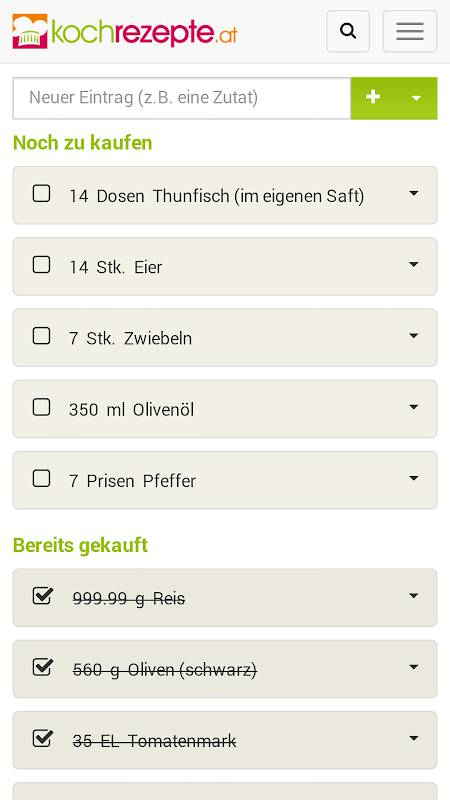The image size is (450, 800).
Task: Check off the 350 ml Olivenöl item
Action: click(x=41, y=408)
